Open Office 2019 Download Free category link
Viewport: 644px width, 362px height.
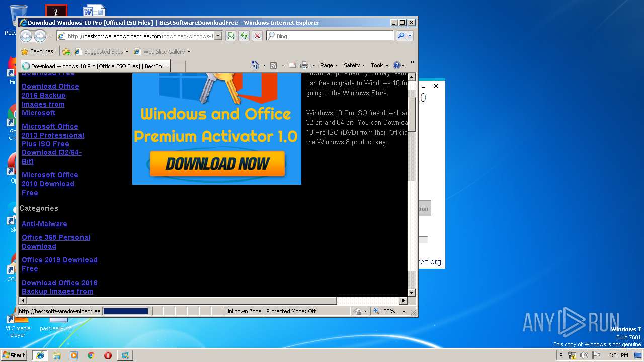(59, 264)
